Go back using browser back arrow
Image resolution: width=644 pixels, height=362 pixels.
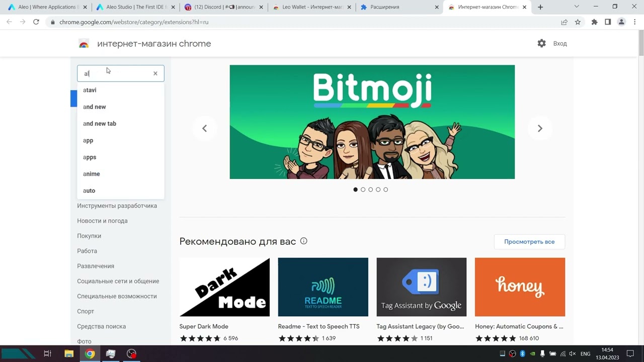click(9, 22)
